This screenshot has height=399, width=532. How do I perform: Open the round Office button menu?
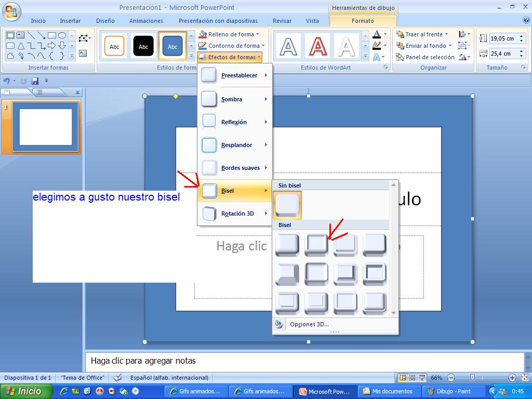click(x=11, y=11)
